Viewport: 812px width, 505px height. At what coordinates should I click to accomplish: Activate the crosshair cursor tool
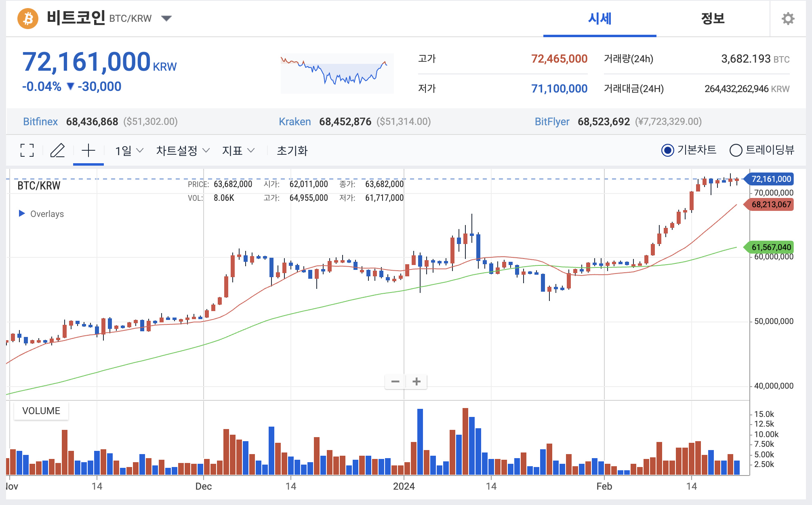[88, 150]
